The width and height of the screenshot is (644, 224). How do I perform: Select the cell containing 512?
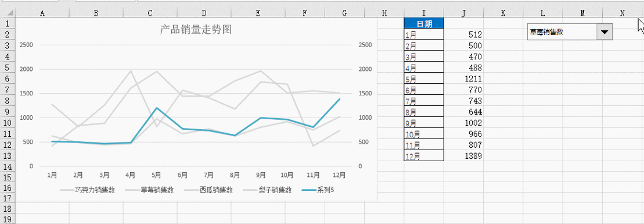pyautogui.click(x=463, y=34)
